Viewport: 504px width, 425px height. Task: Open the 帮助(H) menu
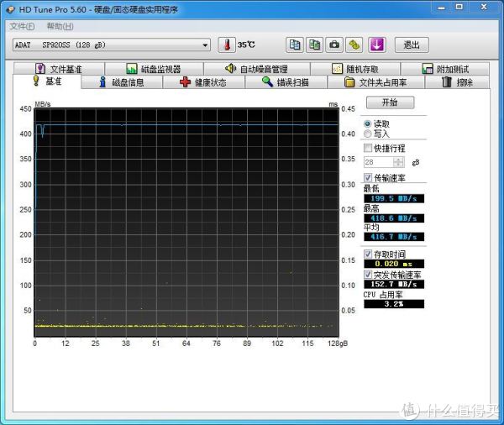[60, 26]
